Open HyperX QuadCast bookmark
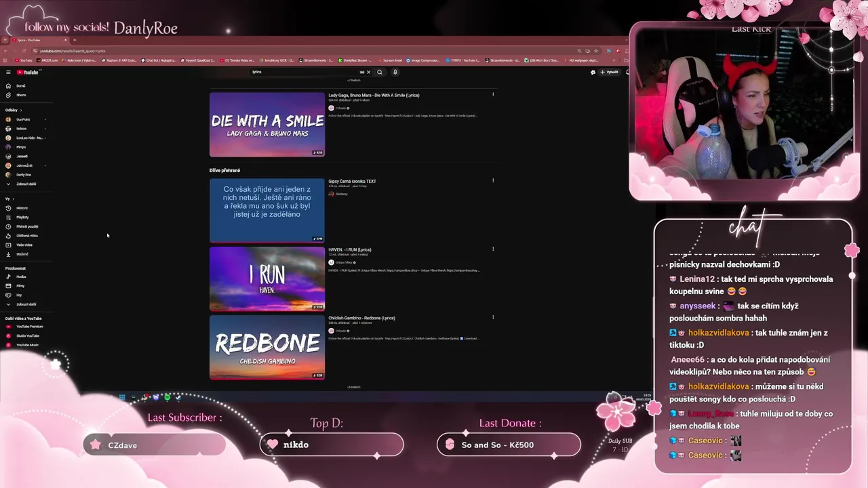Viewport: 868px width, 488px height. [x=198, y=60]
